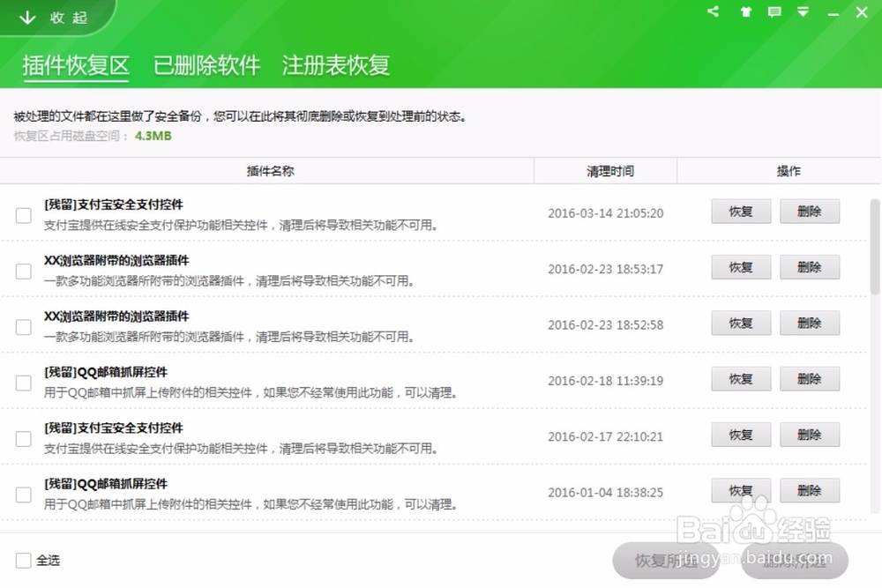The width and height of the screenshot is (882, 588).
Task: Check the QQ邮箱抓屏控件 row checkbox
Action: pos(23,382)
